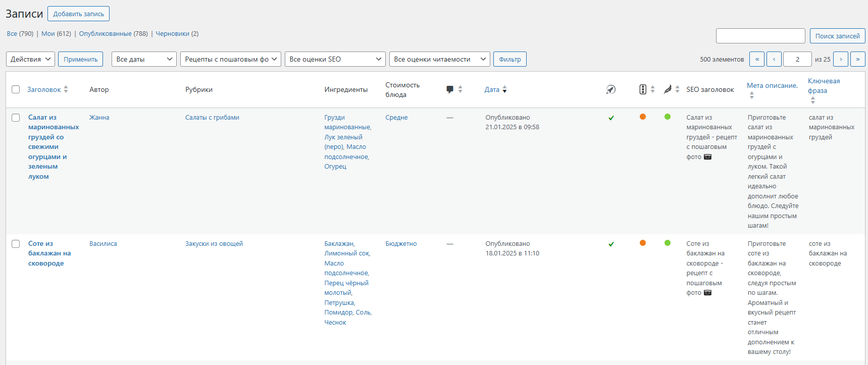This screenshot has width=868, height=365.
Task: Click green readability dot for Соте из баклажан
Action: 668,243
